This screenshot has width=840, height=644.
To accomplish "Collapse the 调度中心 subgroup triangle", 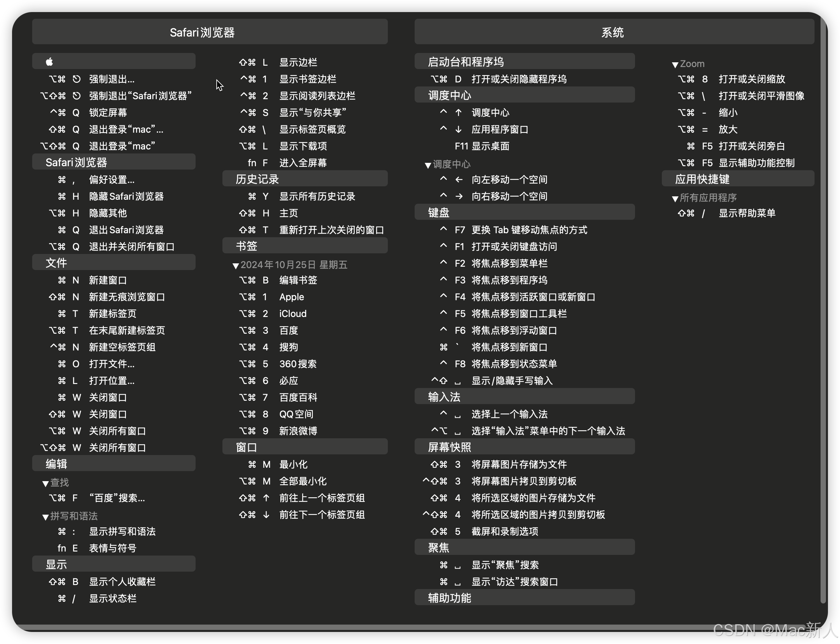I will (x=428, y=165).
